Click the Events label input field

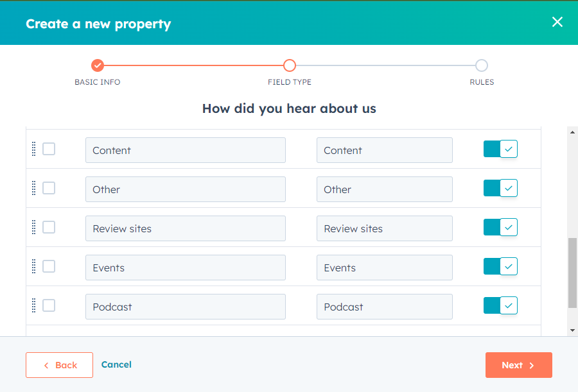pyautogui.click(x=185, y=268)
